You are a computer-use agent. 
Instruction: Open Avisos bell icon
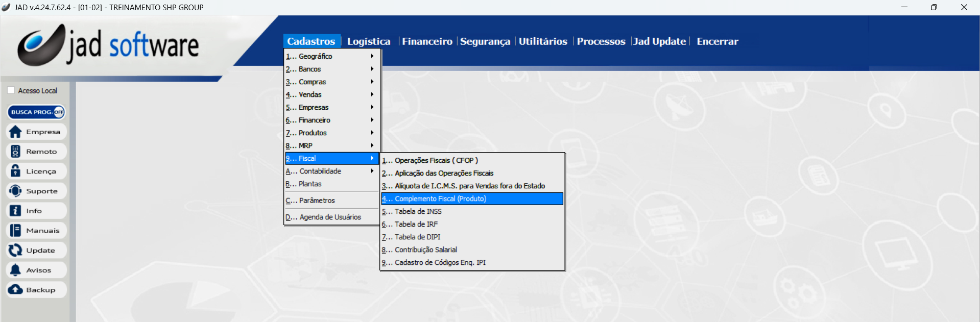(x=16, y=270)
